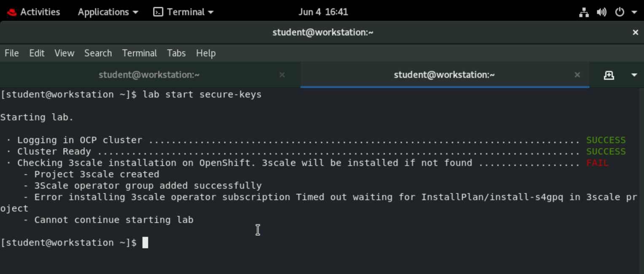The image size is (644, 274).
Task: Open the network connection status icon
Action: [x=584, y=12]
